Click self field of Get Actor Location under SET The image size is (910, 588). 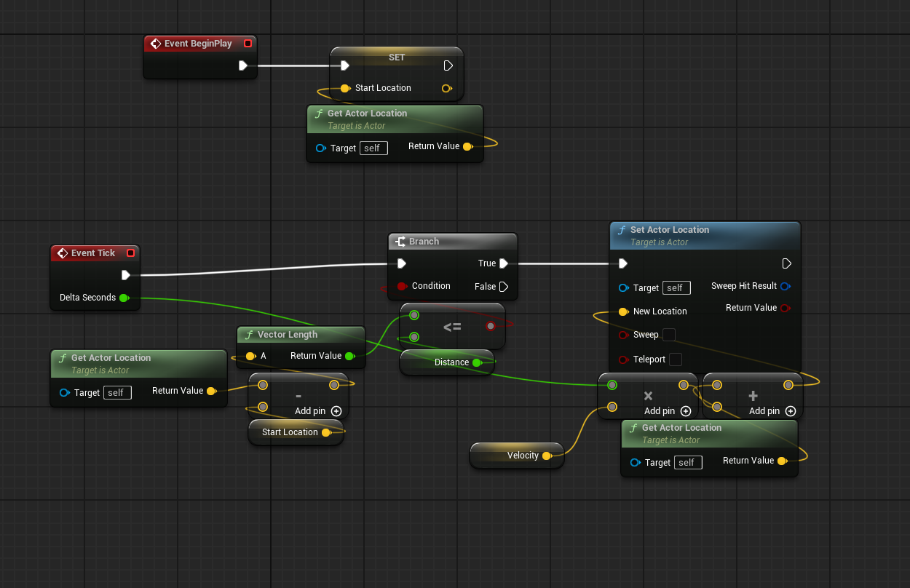[x=373, y=148]
